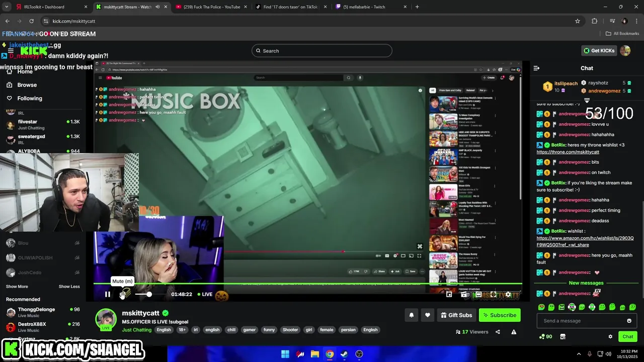Open the mskittycatt channel avatar

106,320
